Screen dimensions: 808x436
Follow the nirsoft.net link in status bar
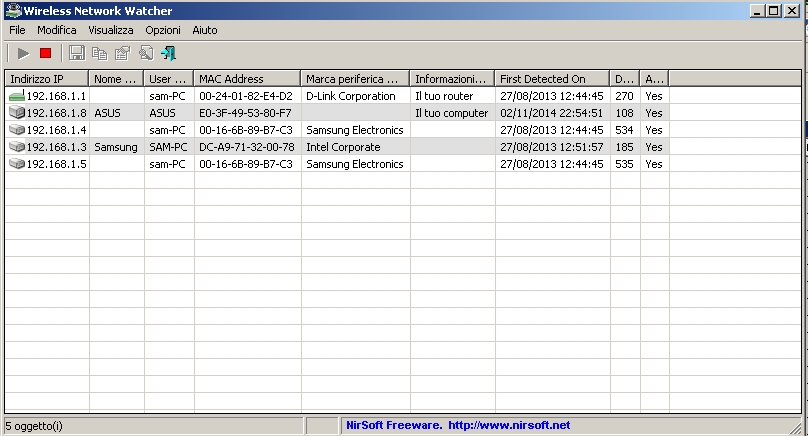[x=509, y=425]
